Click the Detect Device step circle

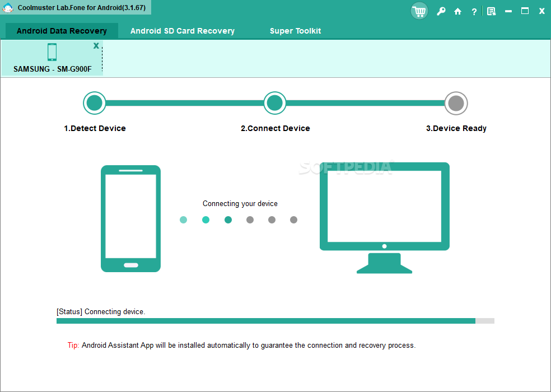[x=95, y=103]
